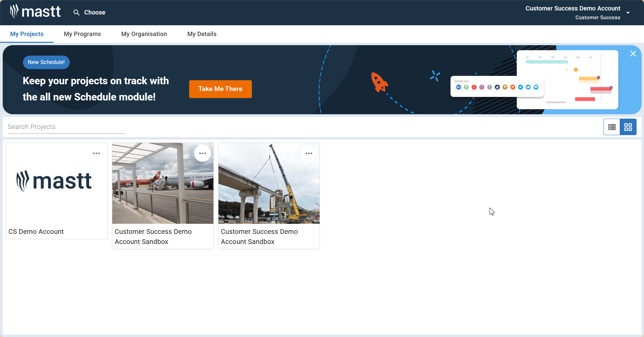The width and height of the screenshot is (644, 337).
Task: Focus the Search Projects field
Action: click(66, 127)
